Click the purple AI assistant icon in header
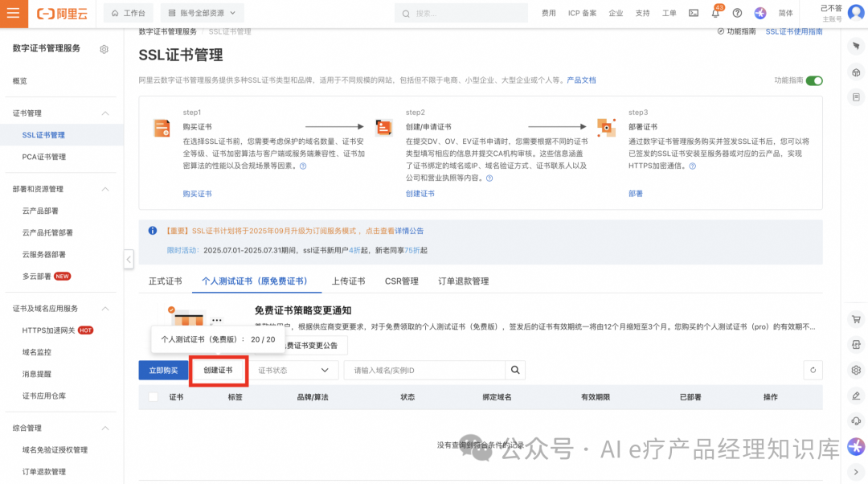The height and width of the screenshot is (484, 868). pyautogui.click(x=760, y=14)
